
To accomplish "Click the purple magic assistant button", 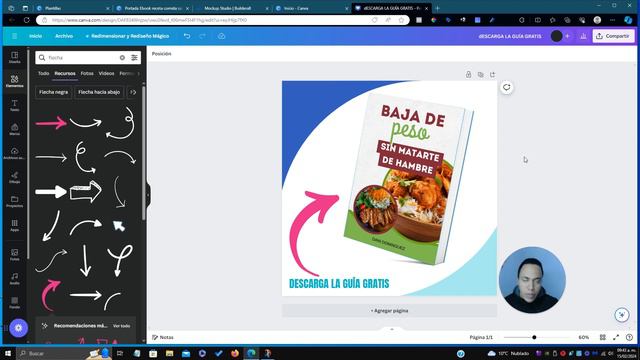I will click(18, 328).
